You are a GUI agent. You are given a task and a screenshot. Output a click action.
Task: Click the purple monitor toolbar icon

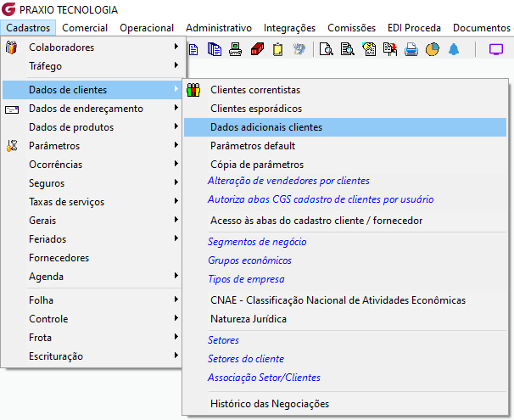(496, 49)
